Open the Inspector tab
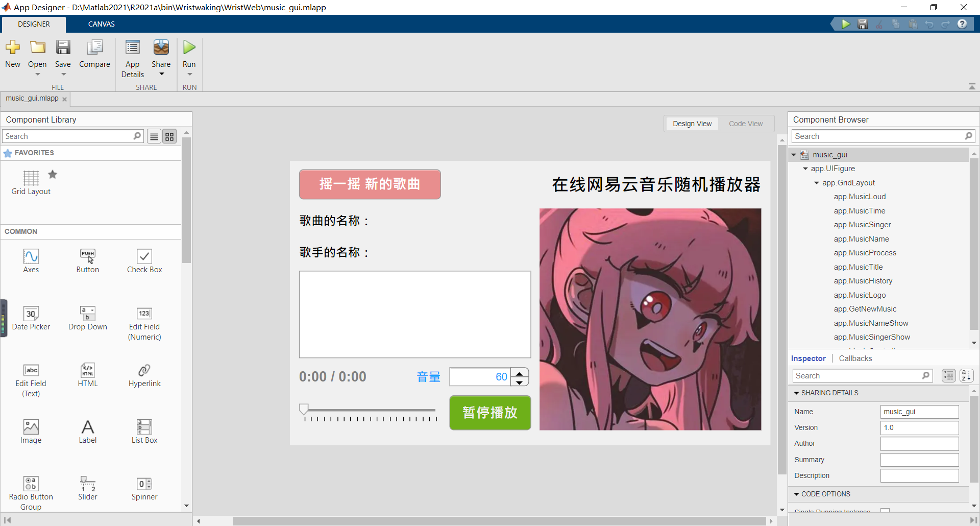This screenshot has width=980, height=526. [808, 358]
